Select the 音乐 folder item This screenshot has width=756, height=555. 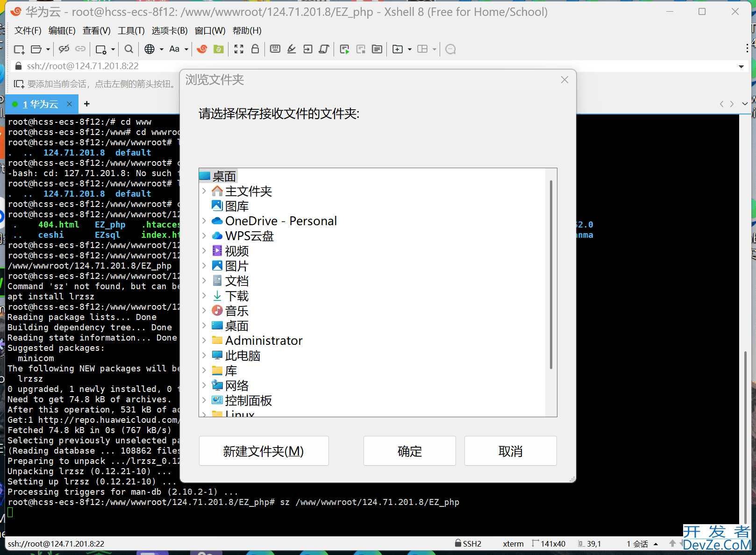(230, 311)
